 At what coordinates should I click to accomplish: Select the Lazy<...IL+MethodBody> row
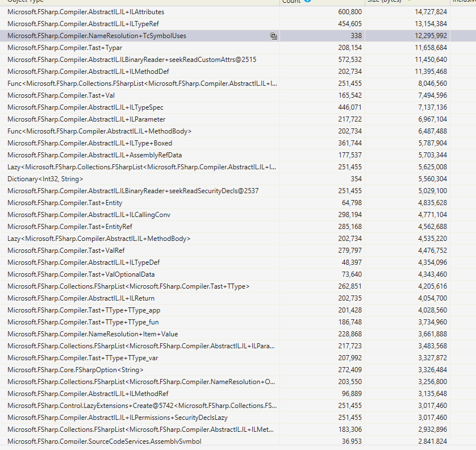[238, 239]
